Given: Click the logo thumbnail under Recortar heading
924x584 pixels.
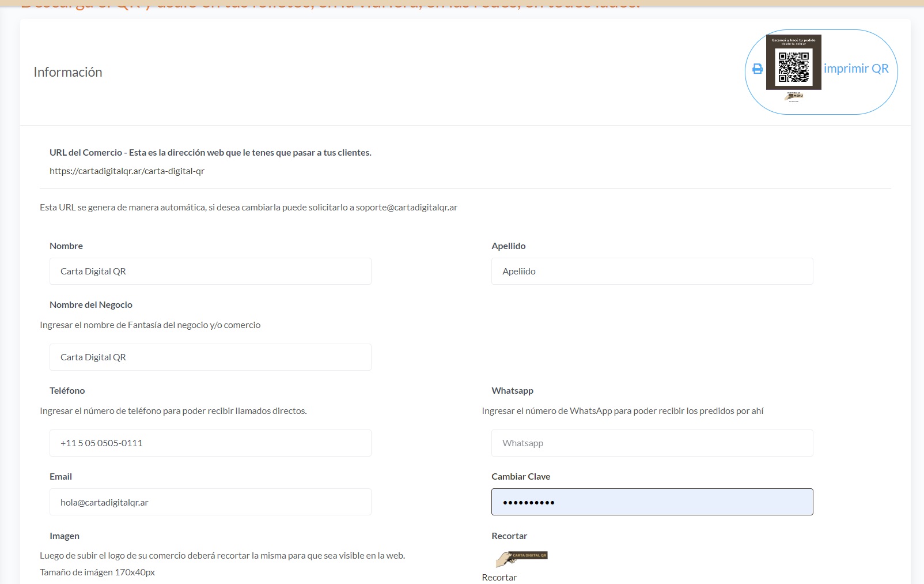Looking at the screenshot, I should tap(521, 558).
